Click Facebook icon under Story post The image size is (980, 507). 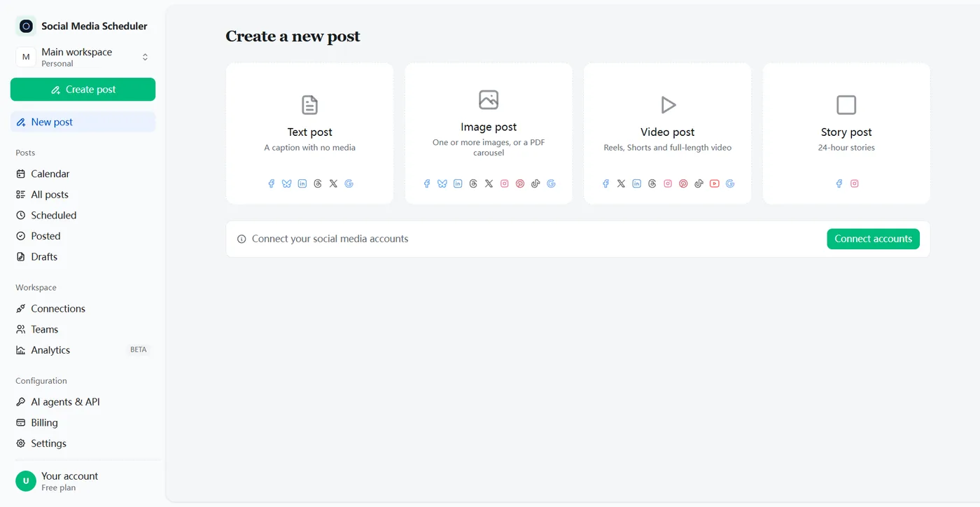point(839,183)
